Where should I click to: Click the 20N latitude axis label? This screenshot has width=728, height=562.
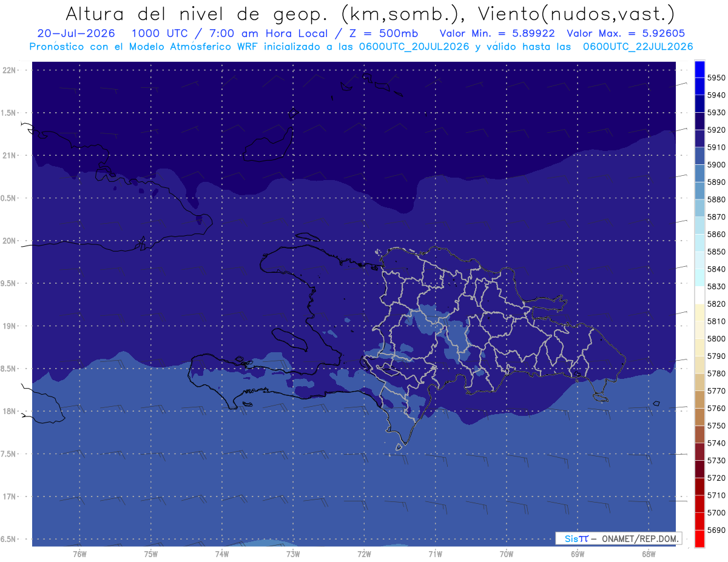(x=10, y=241)
